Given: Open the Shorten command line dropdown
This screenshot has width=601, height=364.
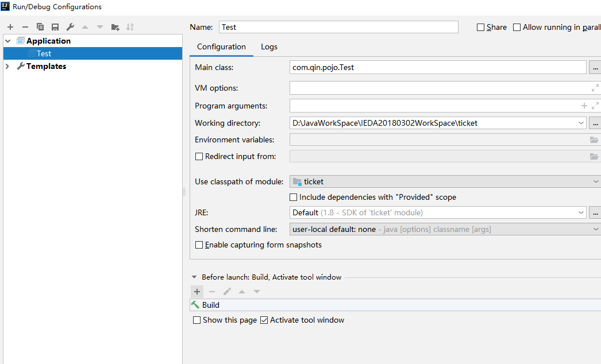Looking at the screenshot, I should (x=595, y=229).
